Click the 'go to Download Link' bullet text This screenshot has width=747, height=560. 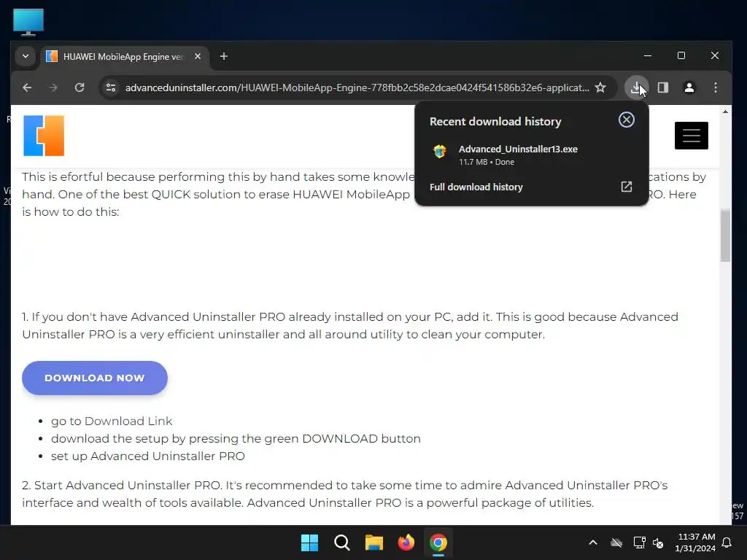112,421
